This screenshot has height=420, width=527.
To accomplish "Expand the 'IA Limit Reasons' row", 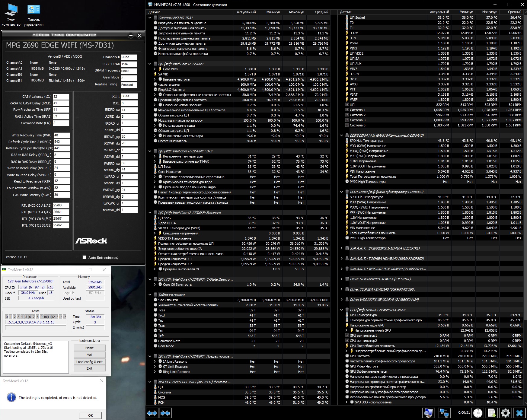I will [155, 361].
